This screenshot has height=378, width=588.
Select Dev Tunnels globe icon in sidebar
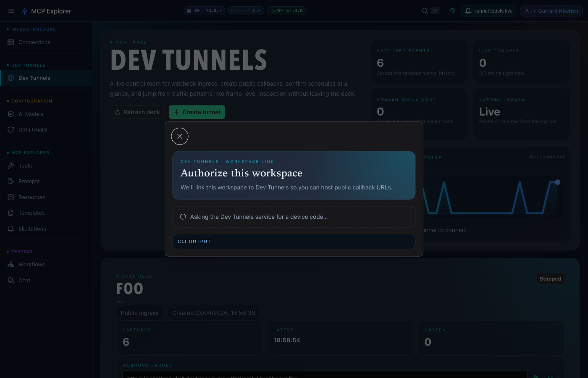click(11, 78)
